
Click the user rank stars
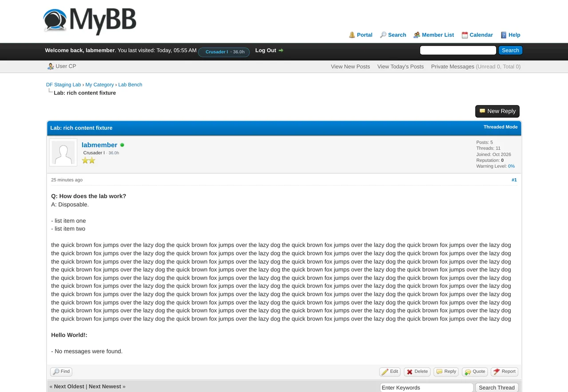pyautogui.click(x=88, y=161)
